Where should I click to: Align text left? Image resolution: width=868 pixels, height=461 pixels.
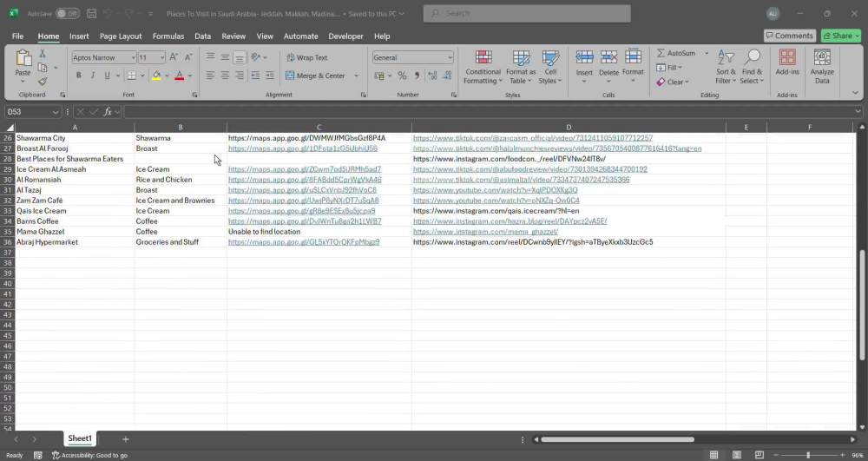click(x=210, y=76)
